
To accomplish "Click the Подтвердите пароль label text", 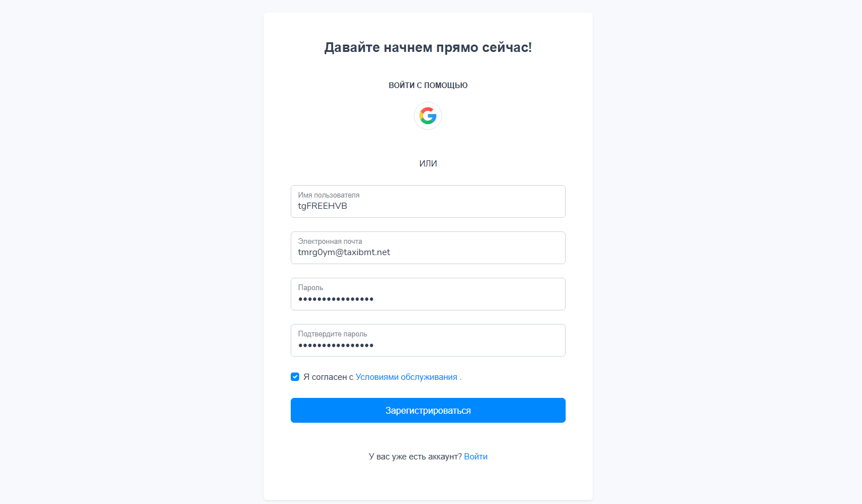I will click(x=332, y=334).
